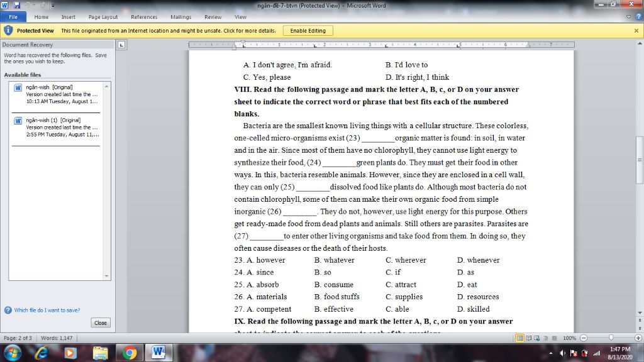Switch to Print Layout view icon
This screenshot has height=362, width=644.
coord(519,338)
